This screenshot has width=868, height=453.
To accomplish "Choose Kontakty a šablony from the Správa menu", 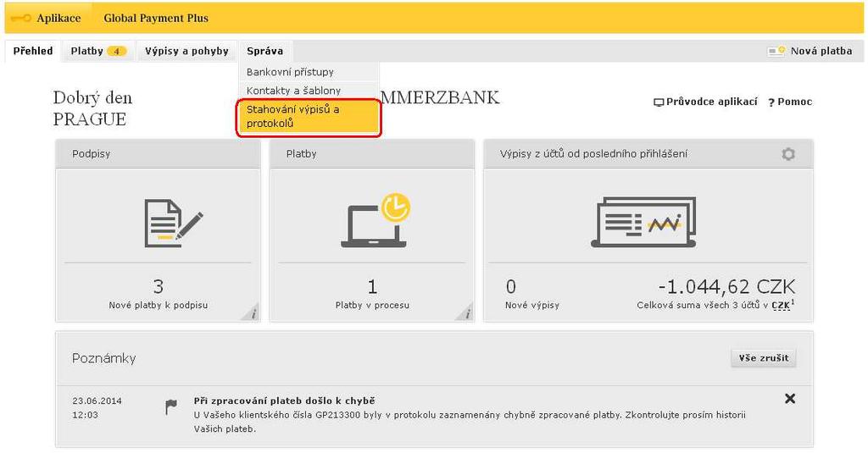I will [x=309, y=90].
